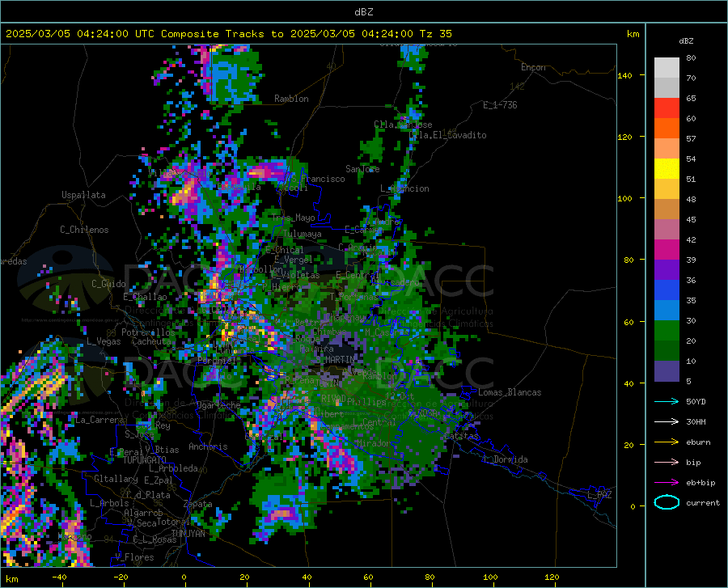
Task: Click the 'km' label at top-right of the map
Action: pos(633,34)
